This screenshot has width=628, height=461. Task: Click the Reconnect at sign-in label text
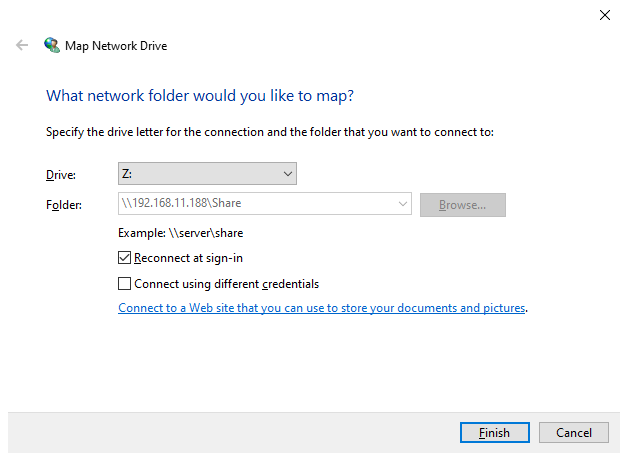(x=188, y=258)
